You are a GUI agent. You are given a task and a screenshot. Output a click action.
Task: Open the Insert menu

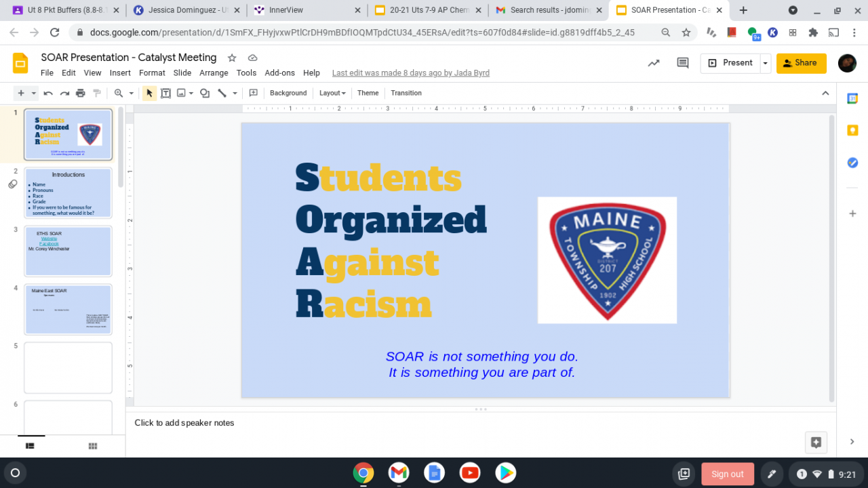[x=120, y=73]
